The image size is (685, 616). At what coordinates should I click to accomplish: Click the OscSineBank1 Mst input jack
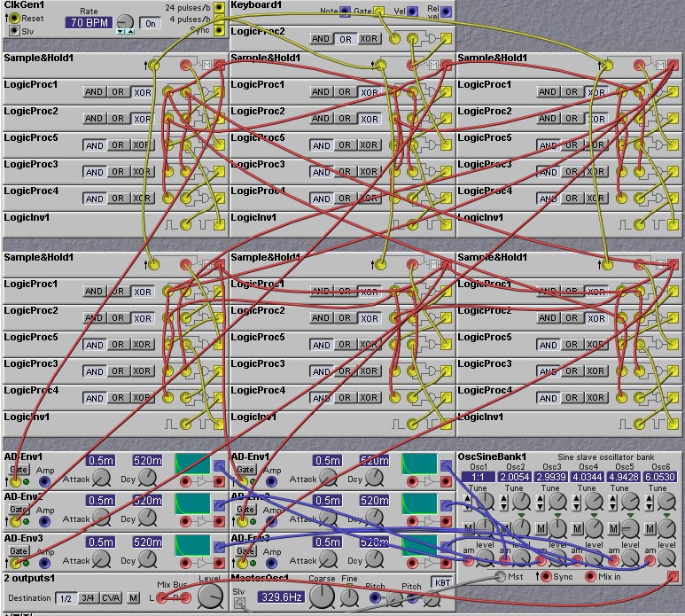(x=500, y=577)
